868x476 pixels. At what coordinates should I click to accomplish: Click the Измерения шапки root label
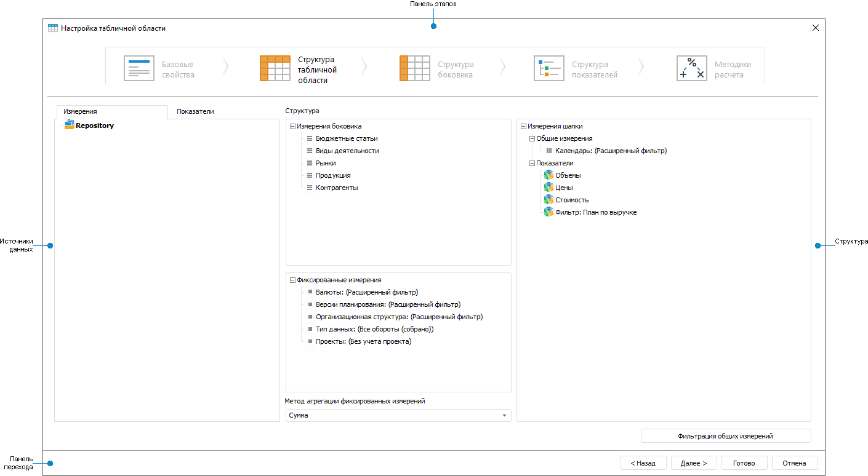(555, 126)
